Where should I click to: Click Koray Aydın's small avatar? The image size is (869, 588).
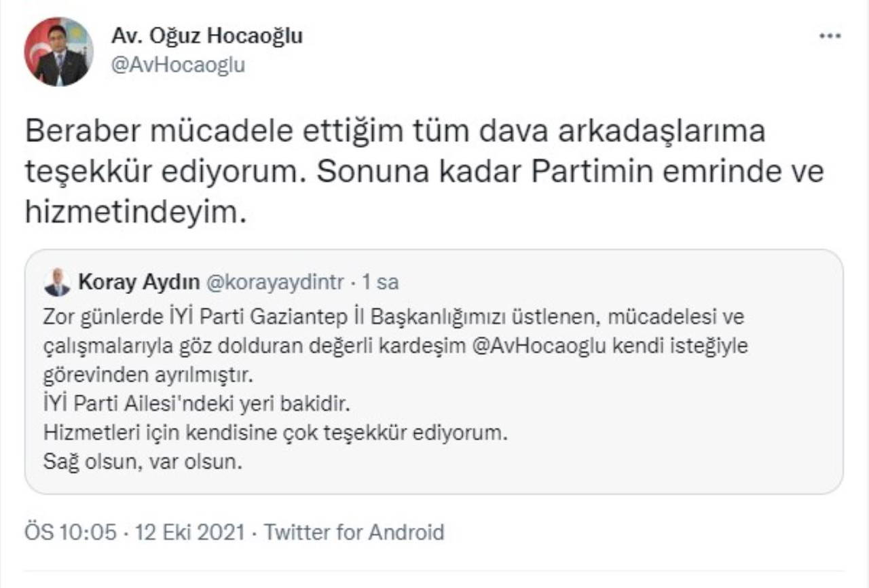click(x=57, y=282)
